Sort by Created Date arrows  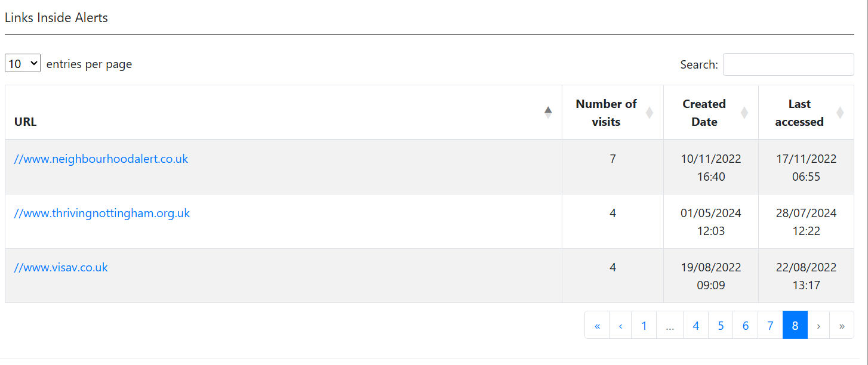(x=744, y=112)
